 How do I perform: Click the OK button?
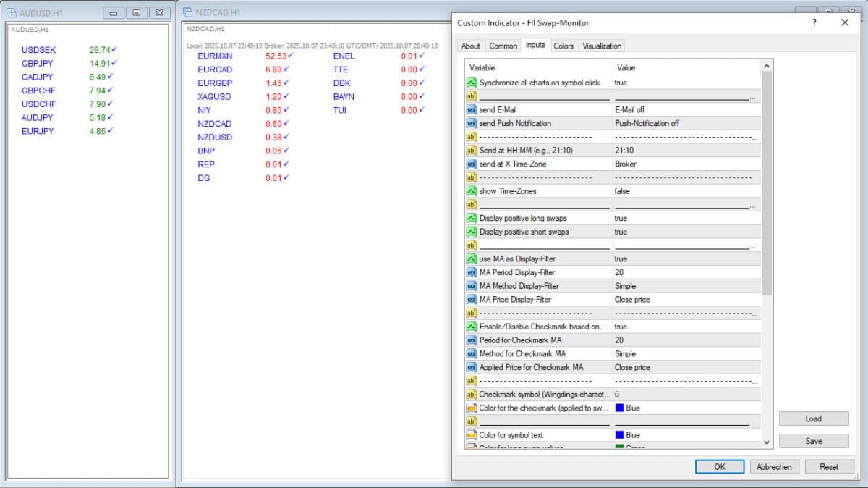[x=719, y=467]
